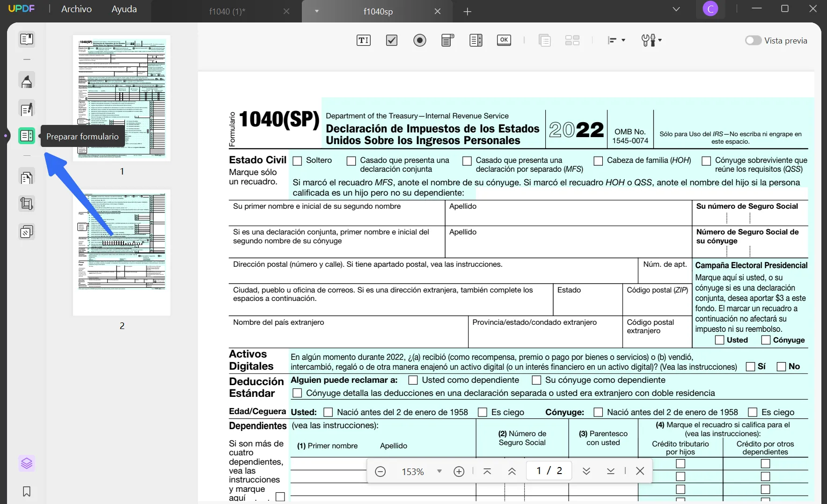Image resolution: width=827 pixels, height=504 pixels.
Task: Open the Edit PDF tool in sidebar
Action: (x=27, y=109)
